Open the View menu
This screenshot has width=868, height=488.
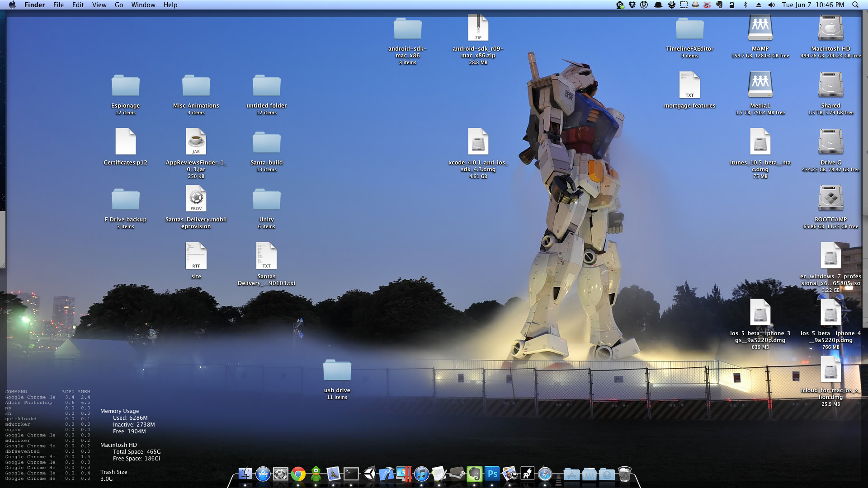coord(99,5)
